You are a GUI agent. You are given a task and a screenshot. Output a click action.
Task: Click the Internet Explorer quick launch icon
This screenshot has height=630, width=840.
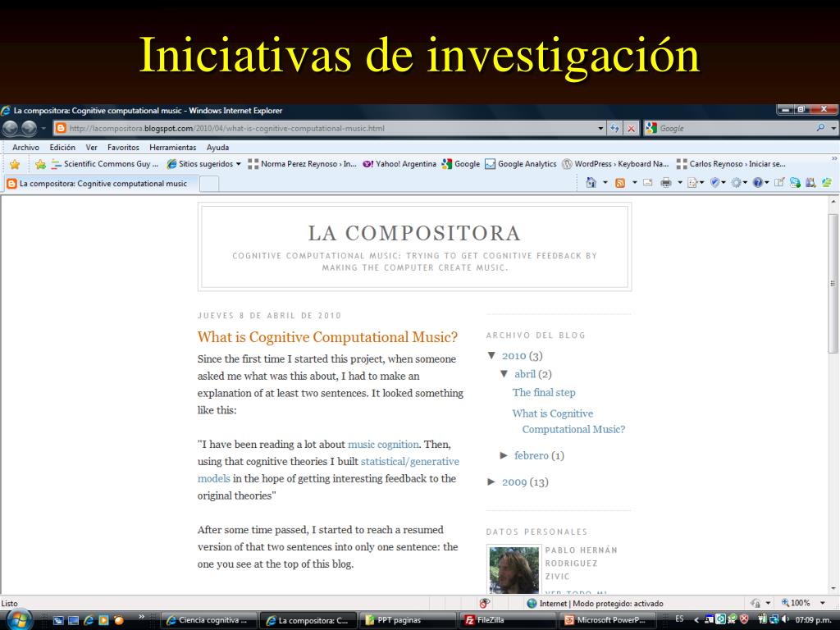[x=89, y=620]
